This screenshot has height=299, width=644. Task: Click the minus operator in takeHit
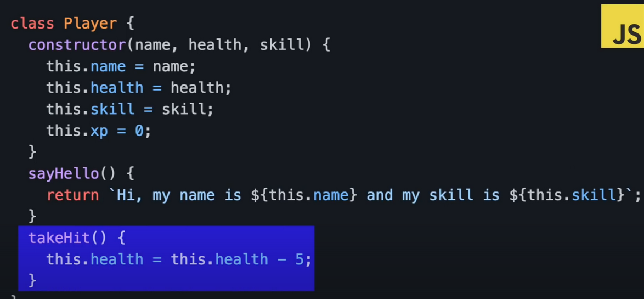[x=281, y=259]
